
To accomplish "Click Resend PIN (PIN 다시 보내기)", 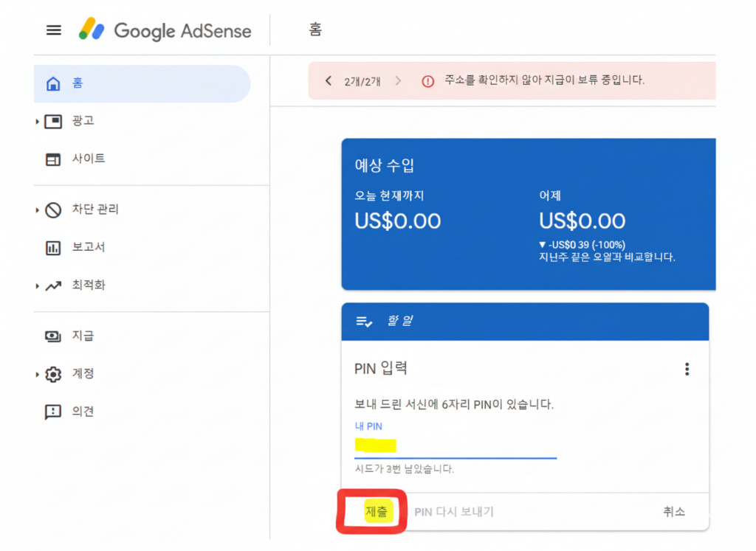I will pyautogui.click(x=454, y=512).
